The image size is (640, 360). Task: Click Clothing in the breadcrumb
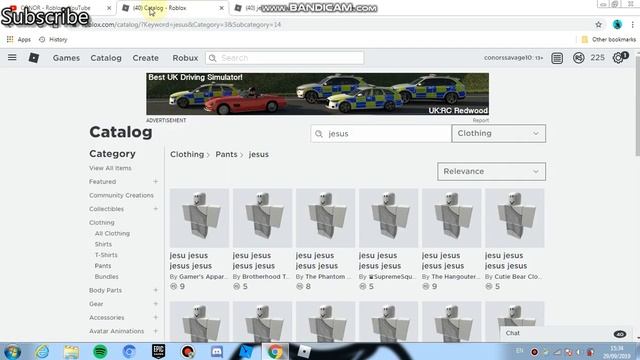(x=187, y=155)
